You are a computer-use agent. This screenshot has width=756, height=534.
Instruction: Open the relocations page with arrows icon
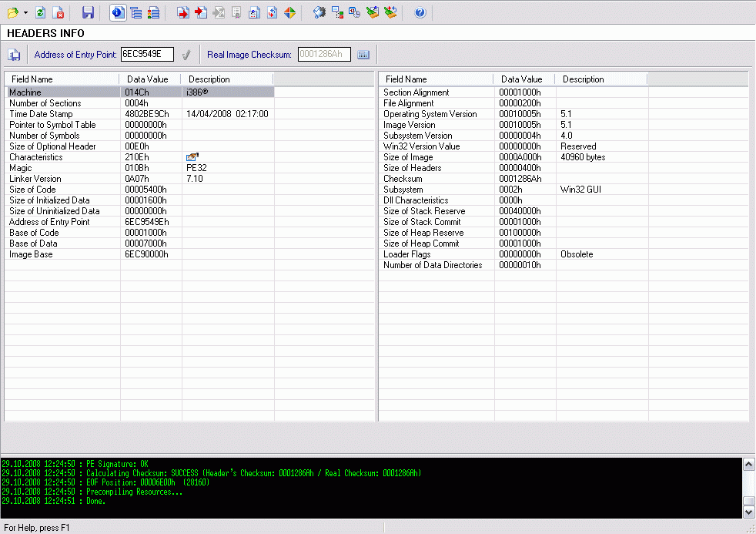pyautogui.click(x=272, y=13)
